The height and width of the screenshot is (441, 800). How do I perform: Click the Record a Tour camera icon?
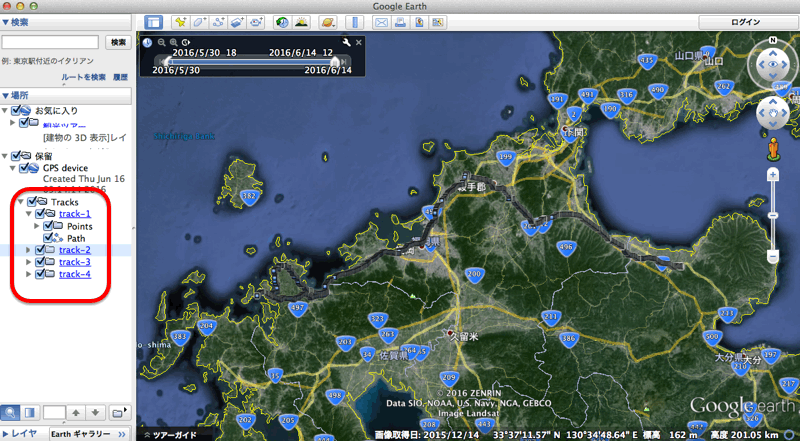click(x=256, y=22)
